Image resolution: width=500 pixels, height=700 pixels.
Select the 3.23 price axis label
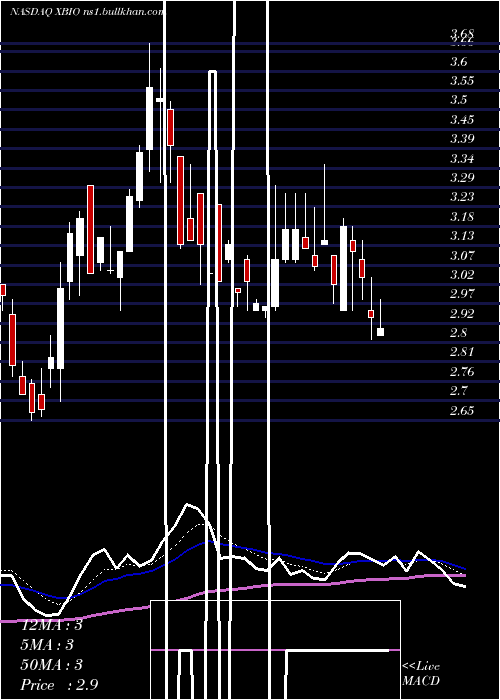coord(462,197)
